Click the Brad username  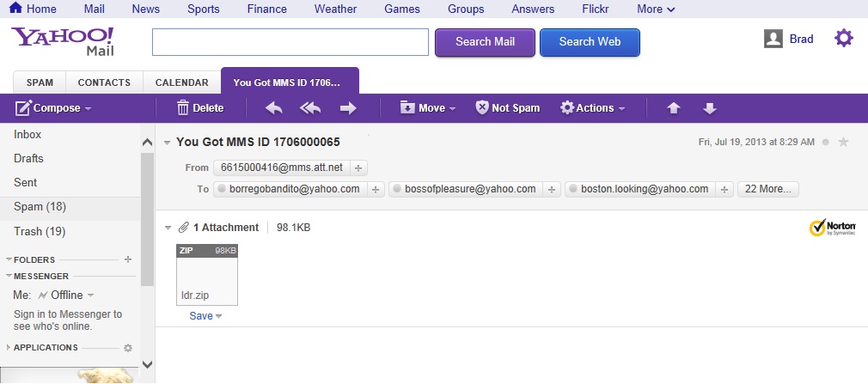click(801, 39)
